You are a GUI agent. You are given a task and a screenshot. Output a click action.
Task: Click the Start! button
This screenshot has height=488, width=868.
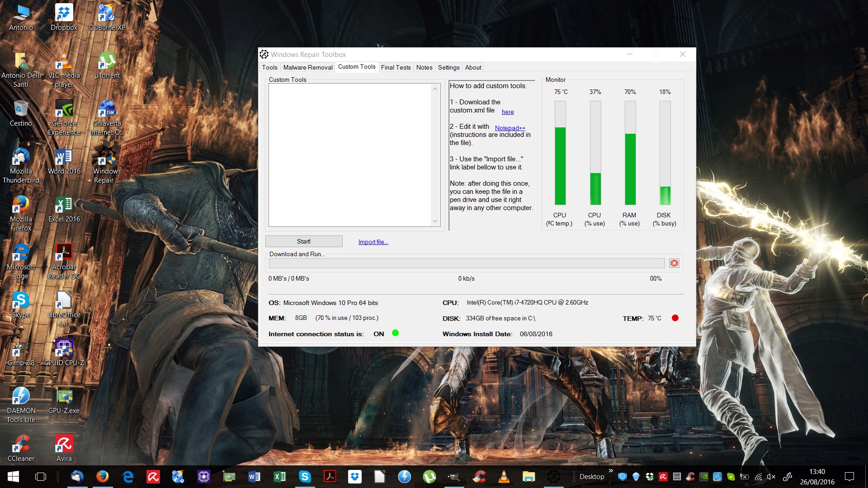pyautogui.click(x=304, y=241)
